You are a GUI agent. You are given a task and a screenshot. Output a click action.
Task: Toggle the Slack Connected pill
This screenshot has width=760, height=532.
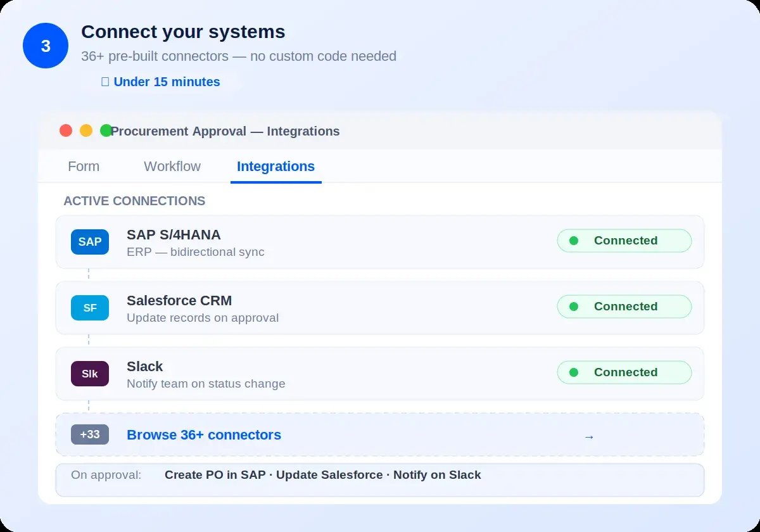[624, 372]
